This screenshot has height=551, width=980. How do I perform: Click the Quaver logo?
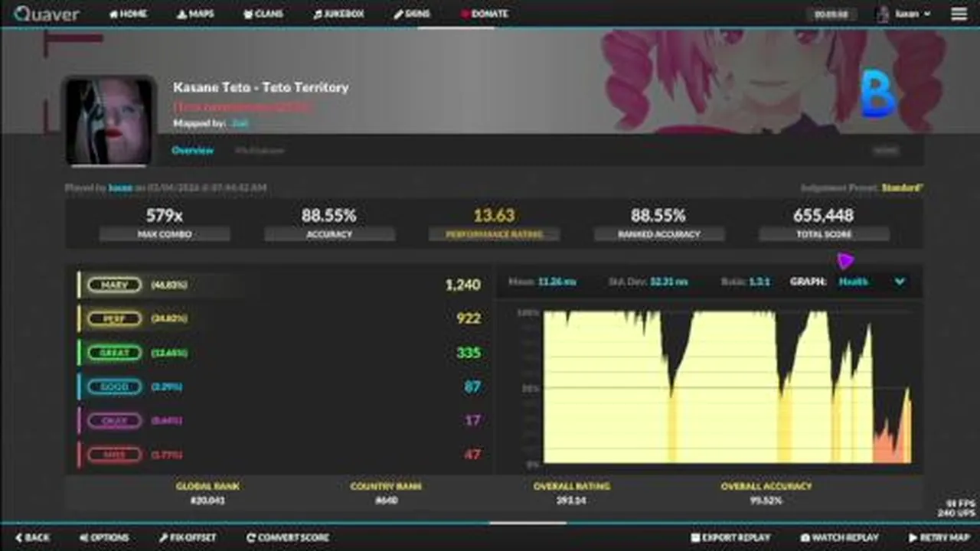47,14
